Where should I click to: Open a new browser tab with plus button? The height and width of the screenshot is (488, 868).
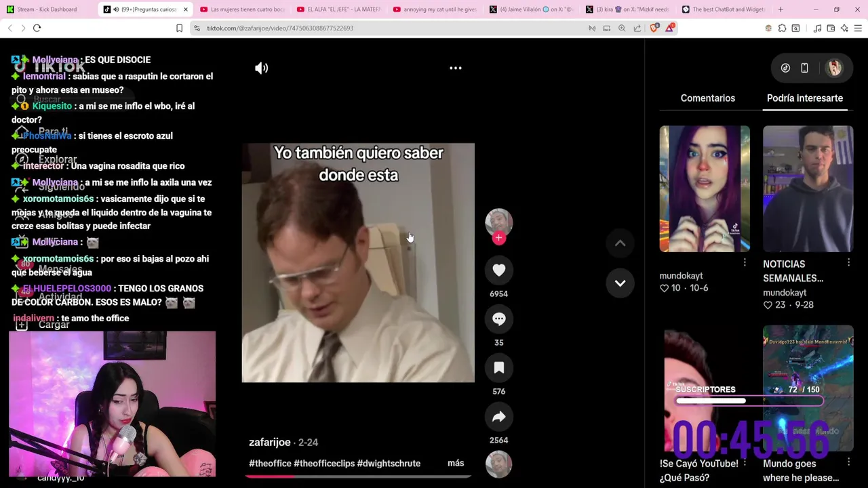[781, 9]
